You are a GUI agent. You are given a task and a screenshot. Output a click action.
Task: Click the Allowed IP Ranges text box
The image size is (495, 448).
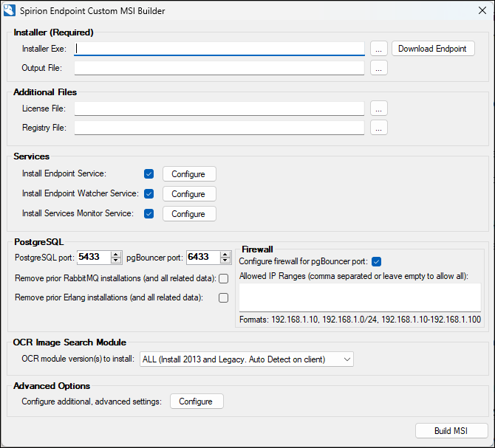(360, 297)
